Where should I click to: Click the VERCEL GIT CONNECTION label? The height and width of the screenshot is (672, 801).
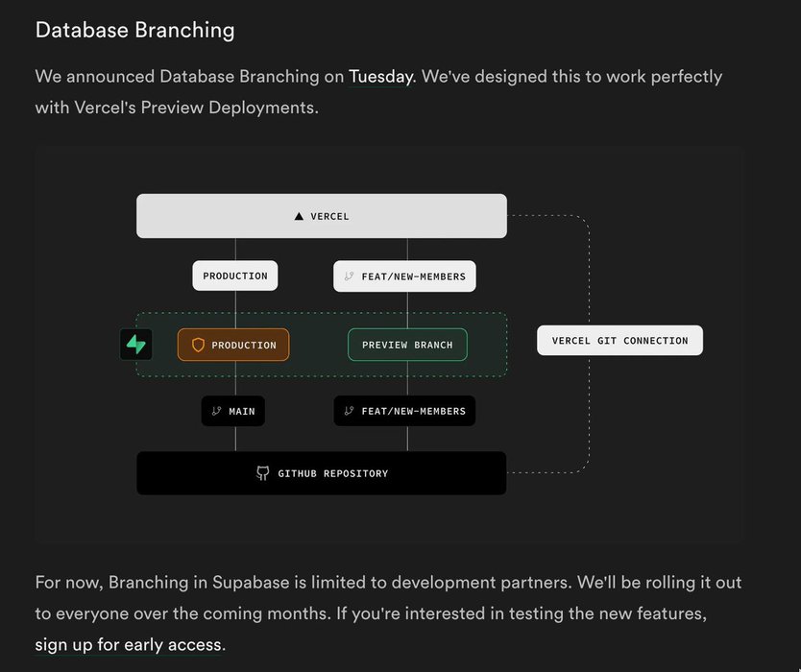(619, 341)
